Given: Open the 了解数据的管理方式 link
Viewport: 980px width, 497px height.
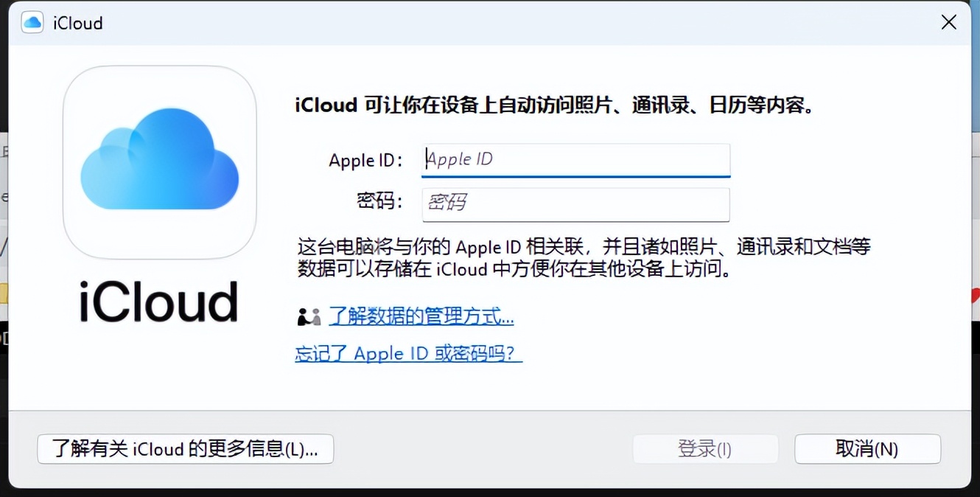Looking at the screenshot, I should (420, 316).
